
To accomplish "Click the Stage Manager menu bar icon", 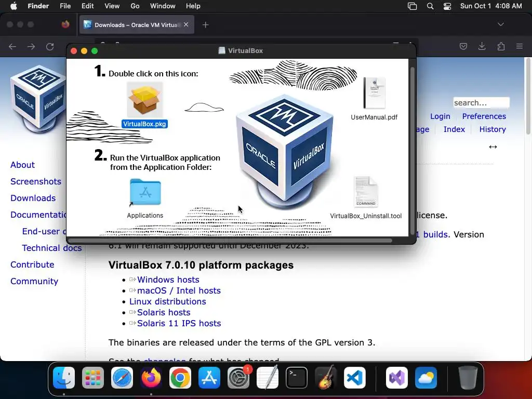I will 412,6.
